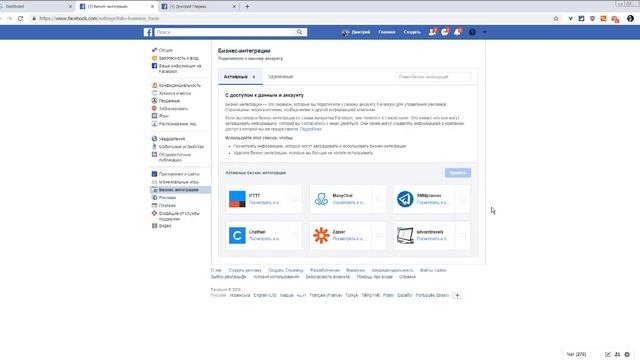640x360 pixels.
Task: Open chat settings gear icon
Action: tap(627, 354)
